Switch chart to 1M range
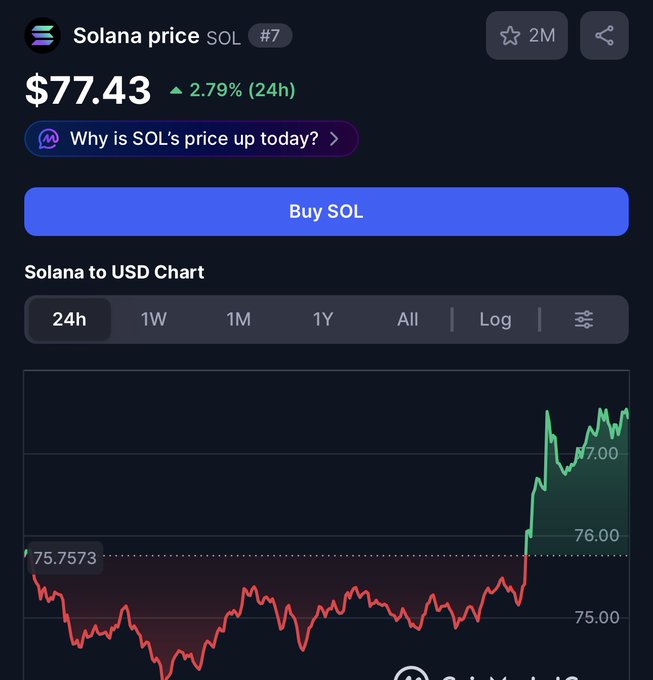This screenshot has height=680, width=653. (238, 320)
